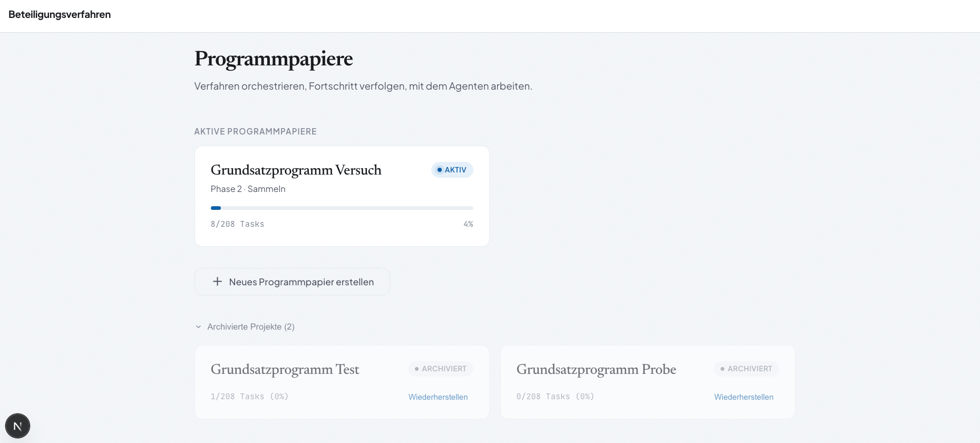Click the 8/208 Tasks counter

(237, 224)
